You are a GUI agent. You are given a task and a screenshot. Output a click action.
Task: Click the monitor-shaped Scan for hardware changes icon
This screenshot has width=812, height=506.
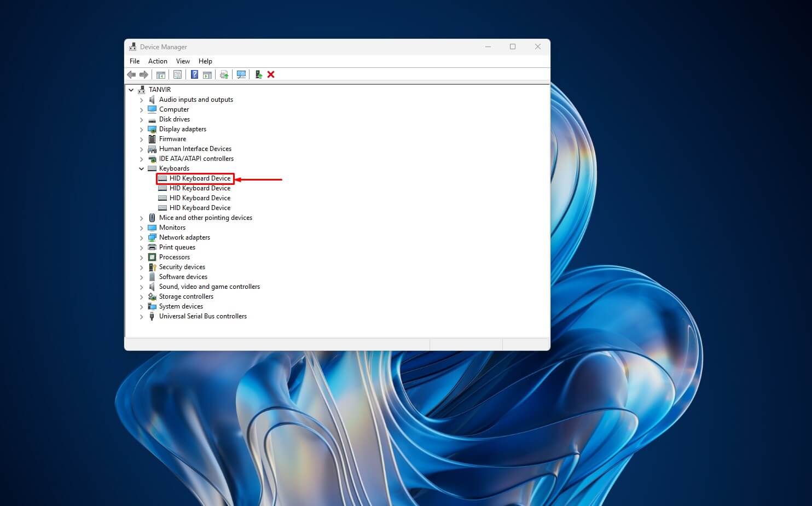241,74
